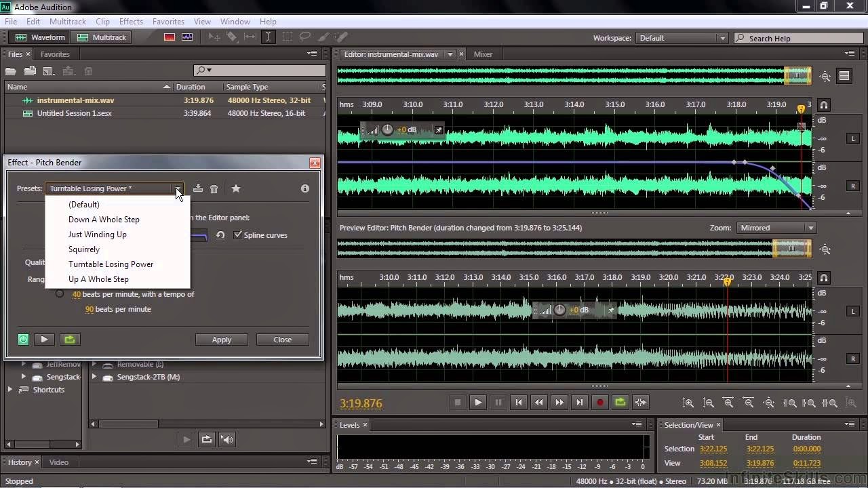Delete the current pitch bender preset
868x488 pixels.
coord(214,188)
